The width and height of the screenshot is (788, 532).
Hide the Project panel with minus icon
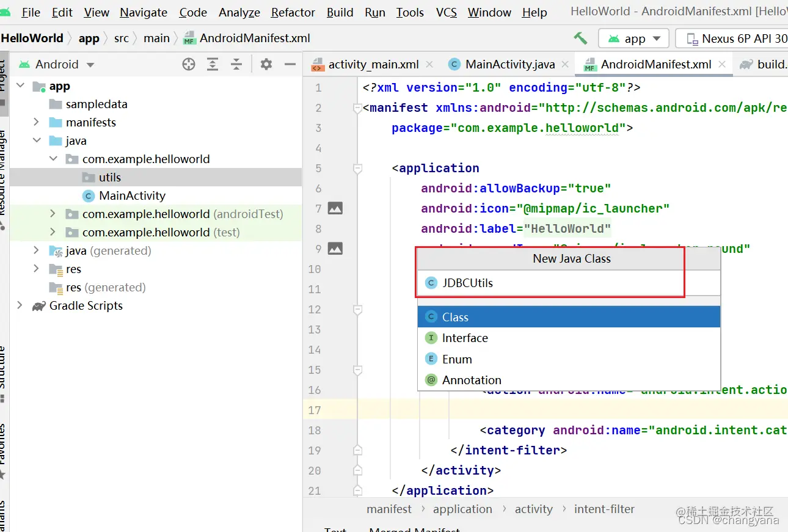[290, 64]
